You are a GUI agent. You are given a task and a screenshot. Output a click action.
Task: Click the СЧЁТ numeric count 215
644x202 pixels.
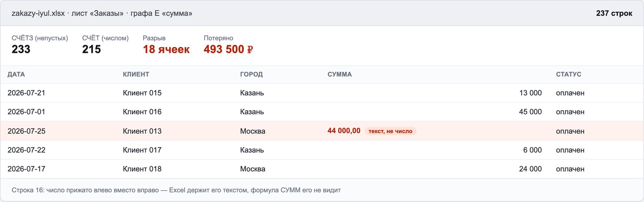click(x=92, y=49)
